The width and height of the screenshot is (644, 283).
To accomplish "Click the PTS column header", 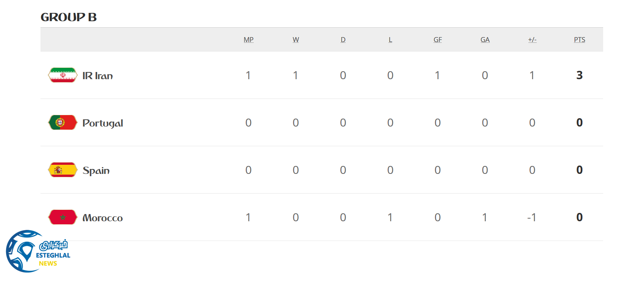I will (x=579, y=40).
